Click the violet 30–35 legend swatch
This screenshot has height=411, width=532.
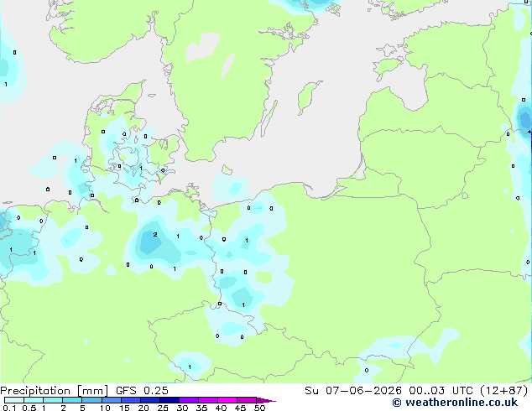[189, 400]
